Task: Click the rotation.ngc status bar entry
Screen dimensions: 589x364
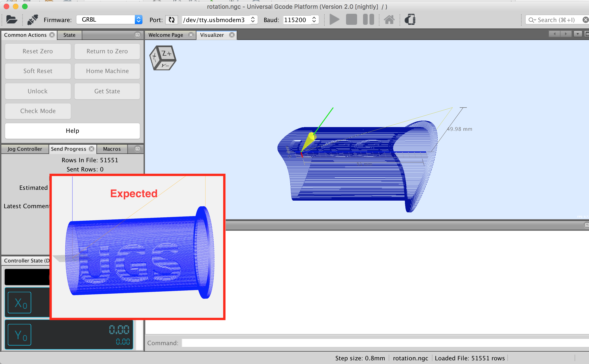Action: pyautogui.click(x=410, y=358)
